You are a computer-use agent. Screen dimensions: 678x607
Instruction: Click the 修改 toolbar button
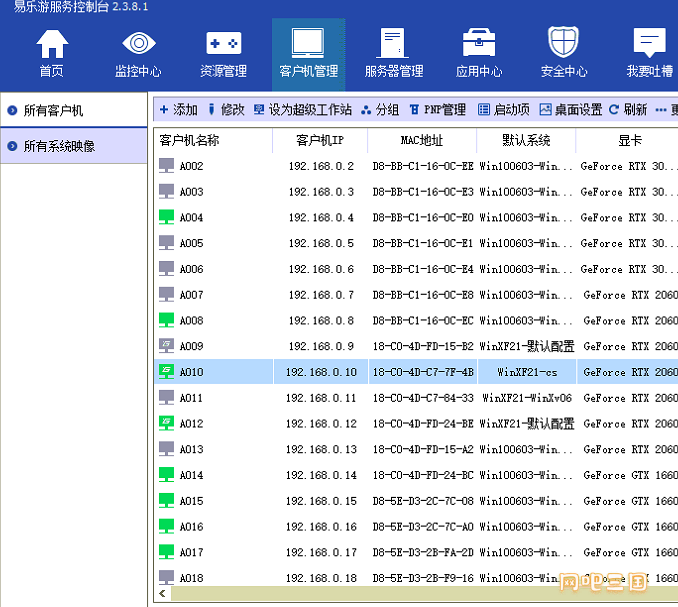(225, 110)
